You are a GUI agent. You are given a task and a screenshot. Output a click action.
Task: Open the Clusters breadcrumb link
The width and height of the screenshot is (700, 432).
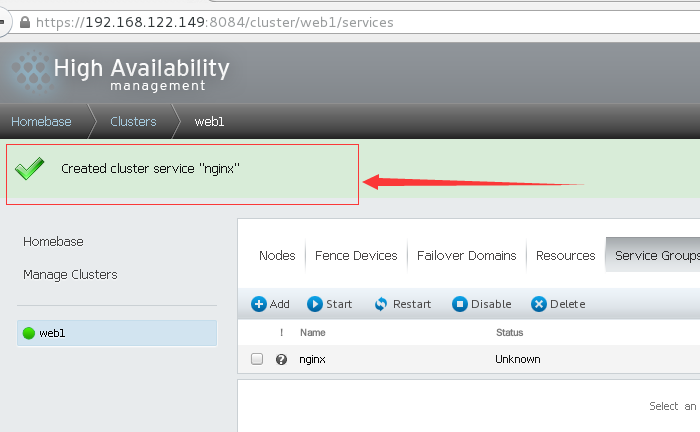click(133, 121)
